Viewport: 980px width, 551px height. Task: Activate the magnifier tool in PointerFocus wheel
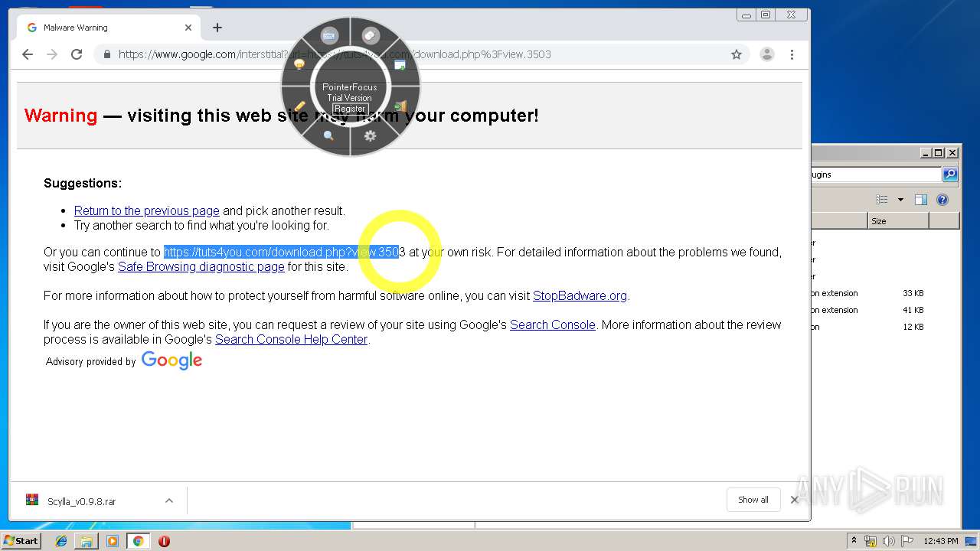pyautogui.click(x=328, y=135)
